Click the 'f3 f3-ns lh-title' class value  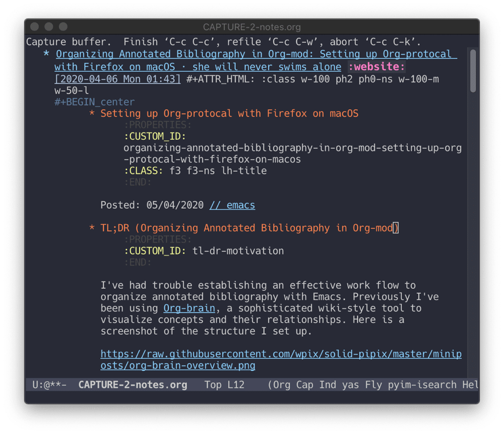(218, 171)
